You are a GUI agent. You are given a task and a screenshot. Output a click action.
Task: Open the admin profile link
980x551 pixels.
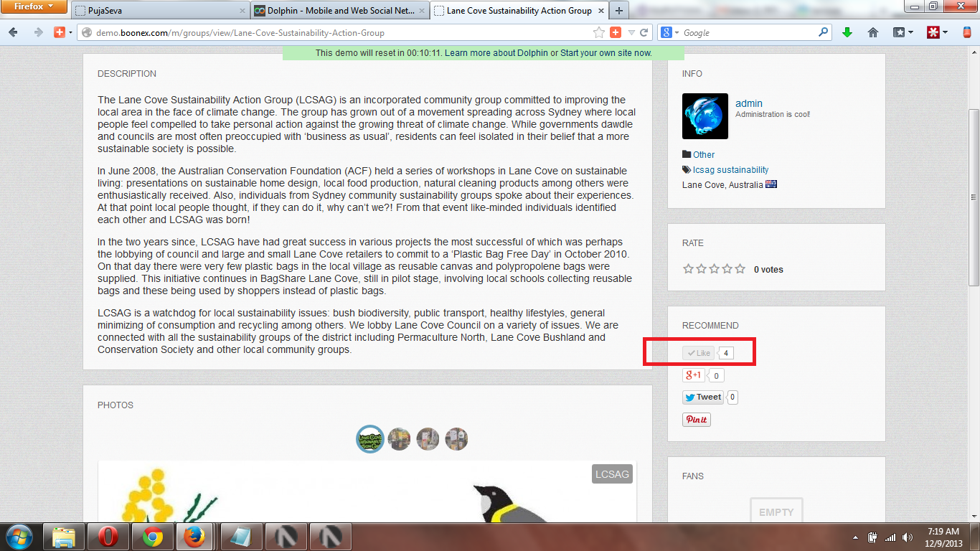pyautogui.click(x=749, y=103)
